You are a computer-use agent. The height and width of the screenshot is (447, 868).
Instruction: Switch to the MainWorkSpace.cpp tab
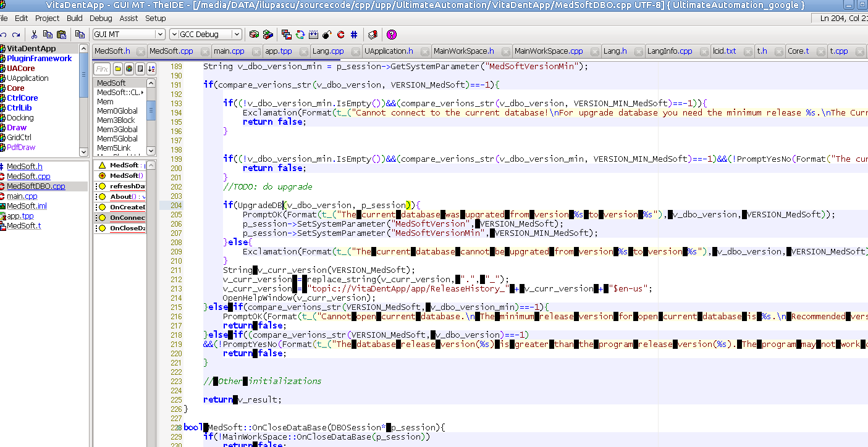pyautogui.click(x=549, y=51)
